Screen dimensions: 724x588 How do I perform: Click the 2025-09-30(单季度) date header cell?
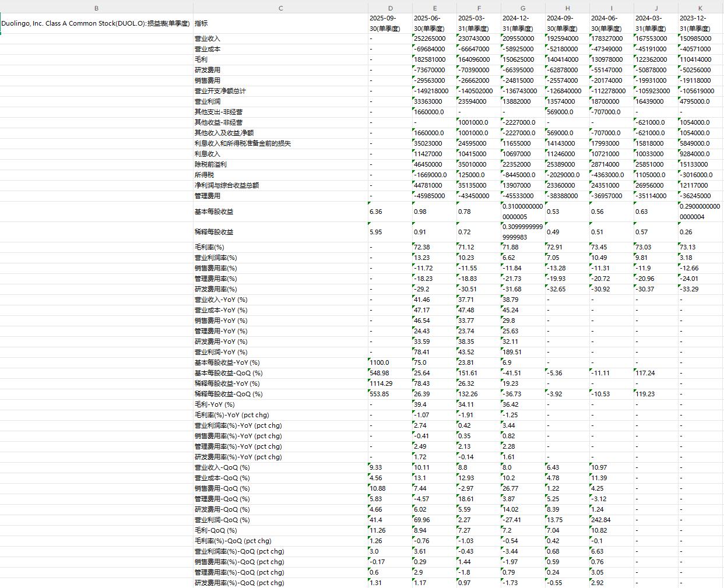[390, 23]
